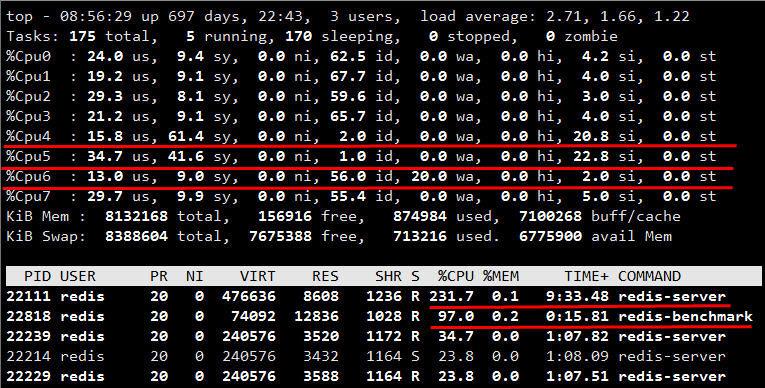Select the COMMAND column header
Screen dimensions: 765x388
click(649, 276)
